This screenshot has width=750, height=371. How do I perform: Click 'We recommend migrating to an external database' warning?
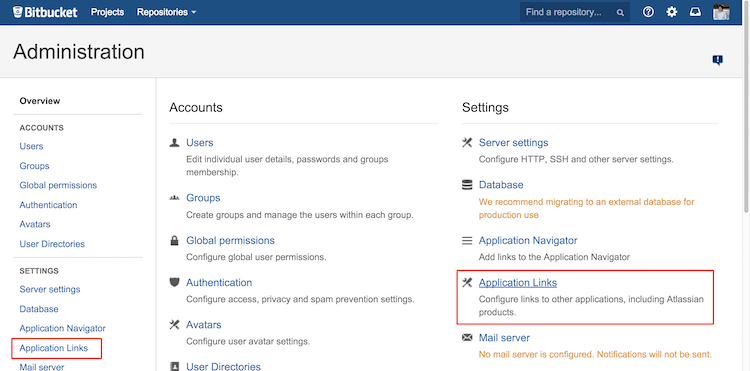click(x=586, y=208)
